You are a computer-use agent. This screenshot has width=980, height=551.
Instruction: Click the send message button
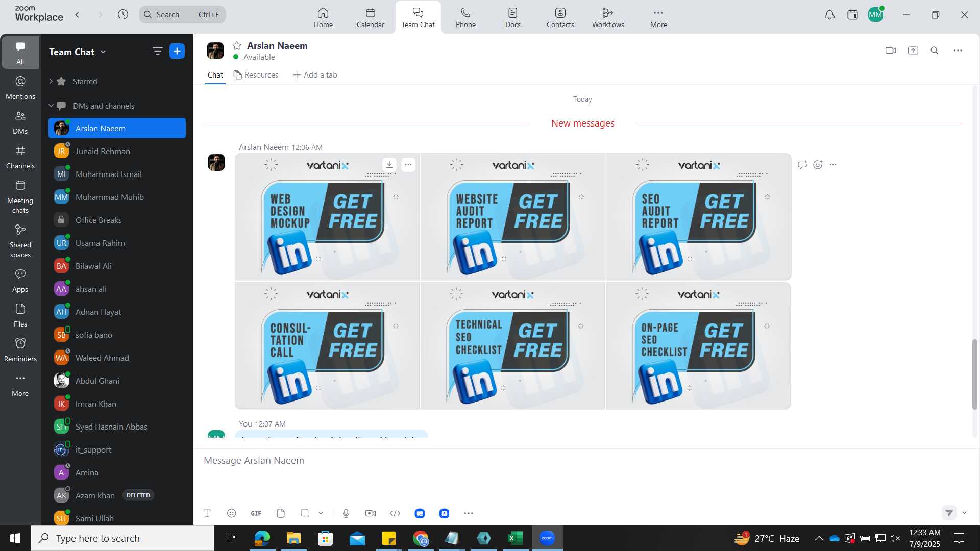[949, 513]
